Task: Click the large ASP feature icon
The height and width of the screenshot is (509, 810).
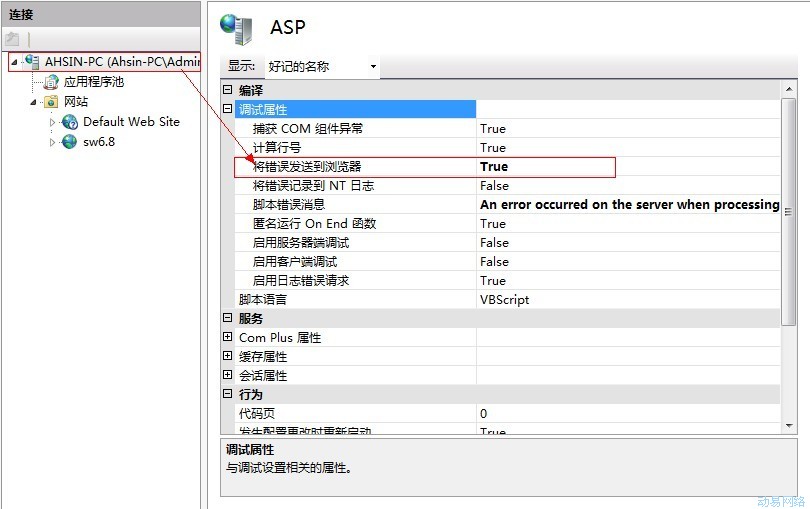Action: [x=237, y=28]
